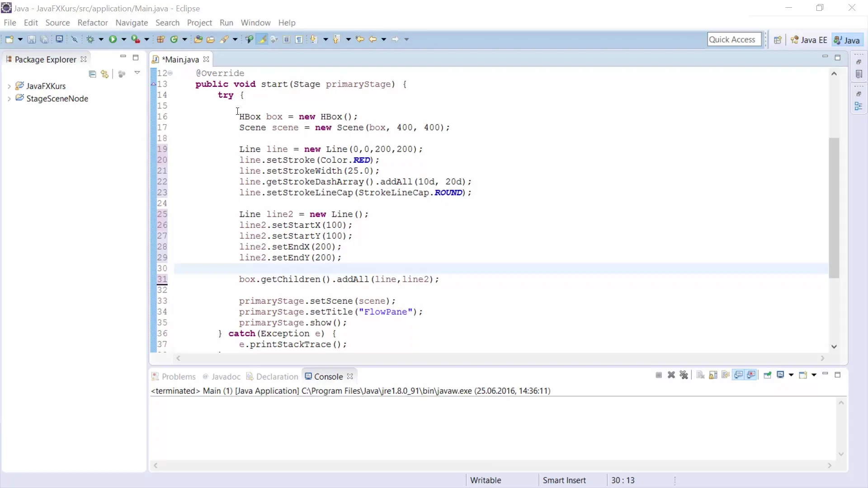This screenshot has width=868, height=488.
Task: Switch to the Declaration tab
Action: [272, 376]
